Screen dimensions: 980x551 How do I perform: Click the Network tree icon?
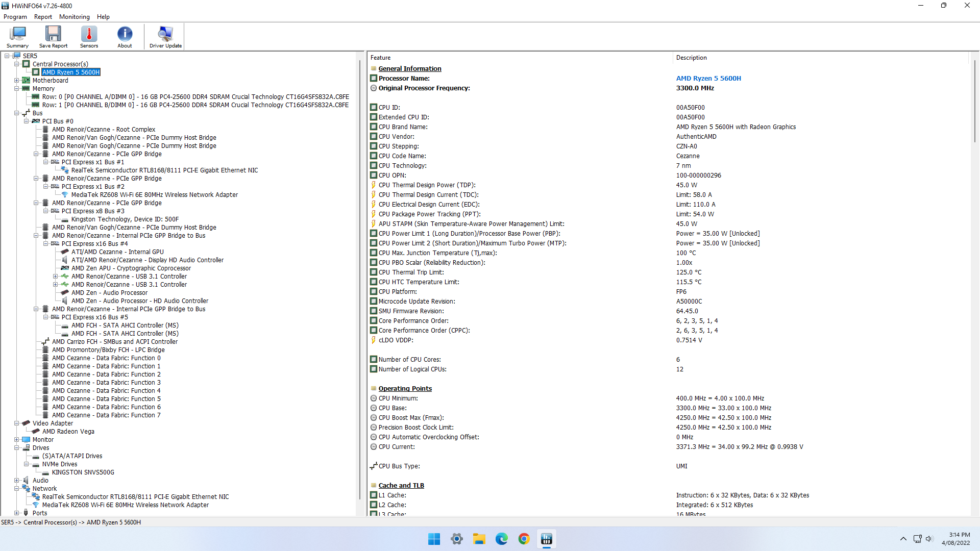(26, 489)
